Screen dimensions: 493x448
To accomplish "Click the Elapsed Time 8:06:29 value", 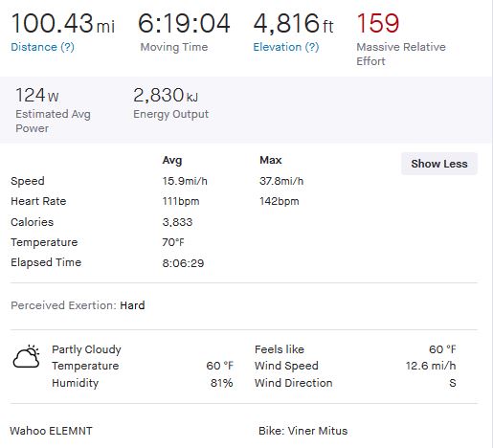I will pyautogui.click(x=183, y=263).
